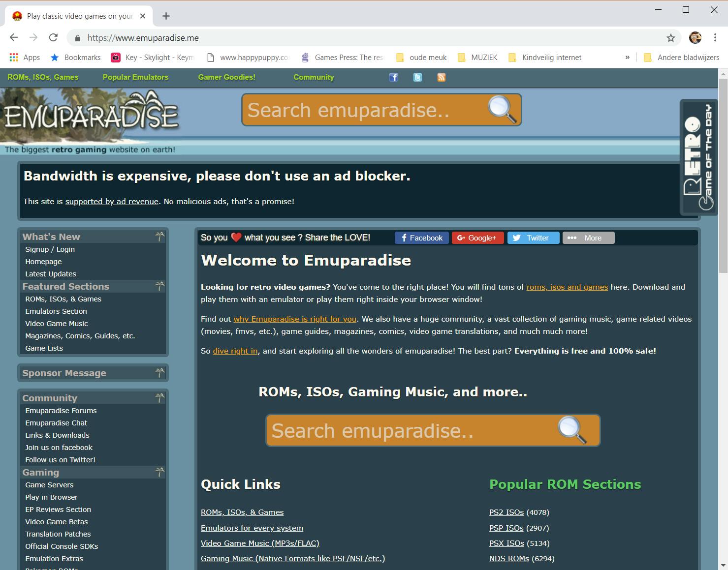This screenshot has width=728, height=570.
Task: Click the Twitter bird icon in header
Action: (x=417, y=77)
